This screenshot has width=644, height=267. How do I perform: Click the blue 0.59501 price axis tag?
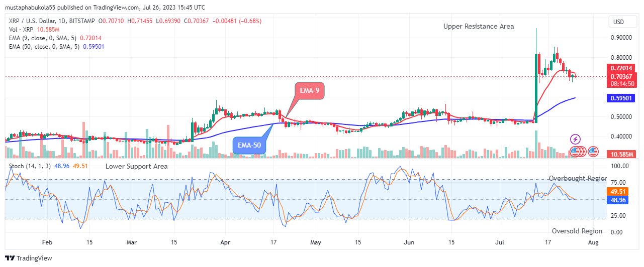621,98
